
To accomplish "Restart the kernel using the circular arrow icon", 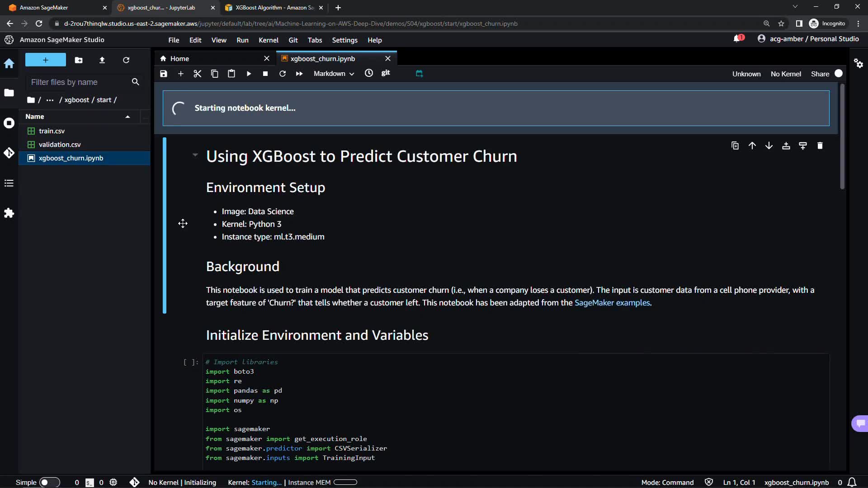I will 283,74.
